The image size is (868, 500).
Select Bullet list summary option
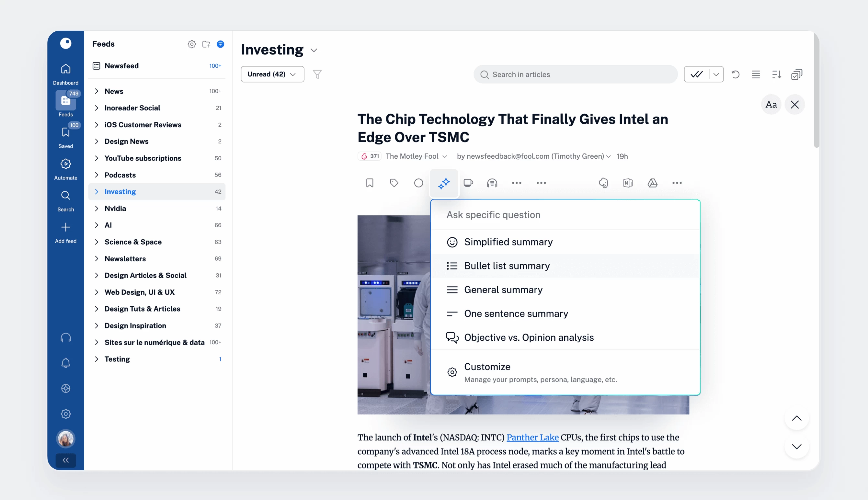(x=507, y=266)
